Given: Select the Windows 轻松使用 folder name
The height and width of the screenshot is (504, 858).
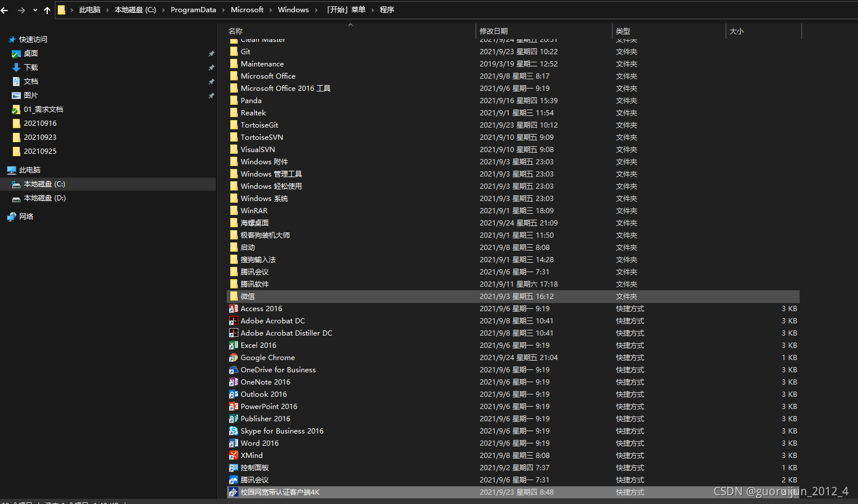Looking at the screenshot, I should (271, 186).
